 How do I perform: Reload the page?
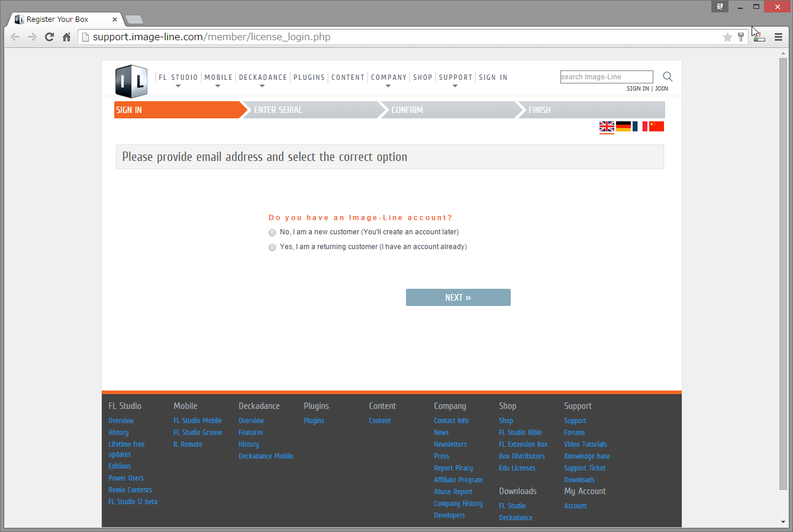(50, 37)
